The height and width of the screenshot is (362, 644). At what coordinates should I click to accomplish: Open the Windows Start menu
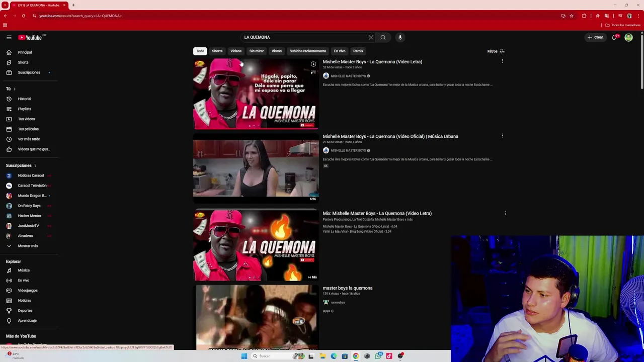pyautogui.click(x=244, y=356)
